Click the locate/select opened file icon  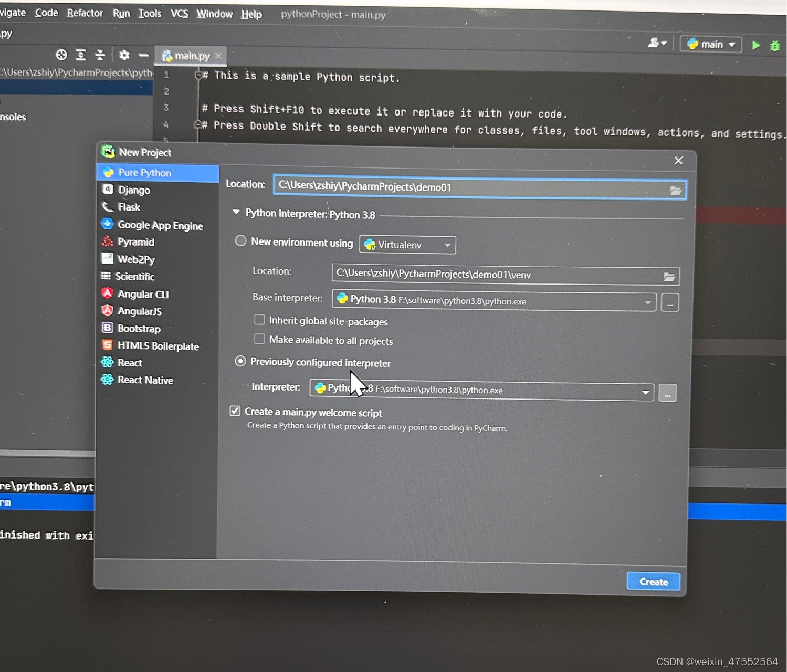pyautogui.click(x=61, y=55)
